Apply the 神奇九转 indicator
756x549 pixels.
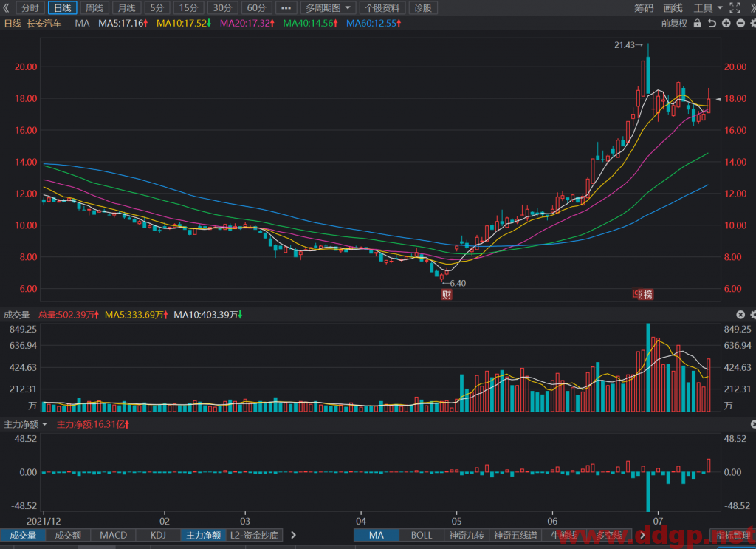click(467, 535)
